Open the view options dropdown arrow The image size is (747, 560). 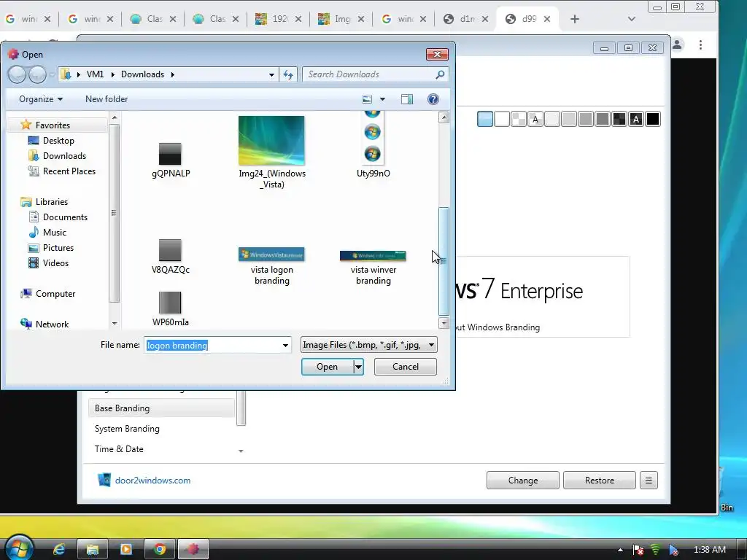coord(382,99)
